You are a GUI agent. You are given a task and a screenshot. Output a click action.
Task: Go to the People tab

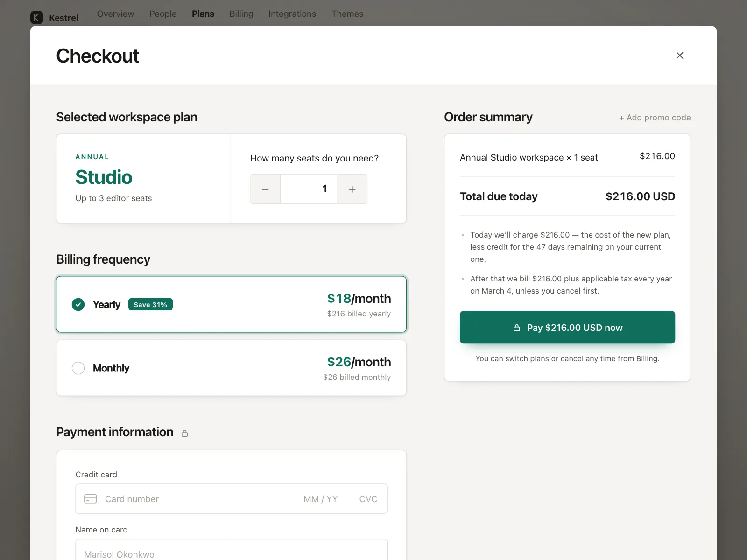(163, 14)
